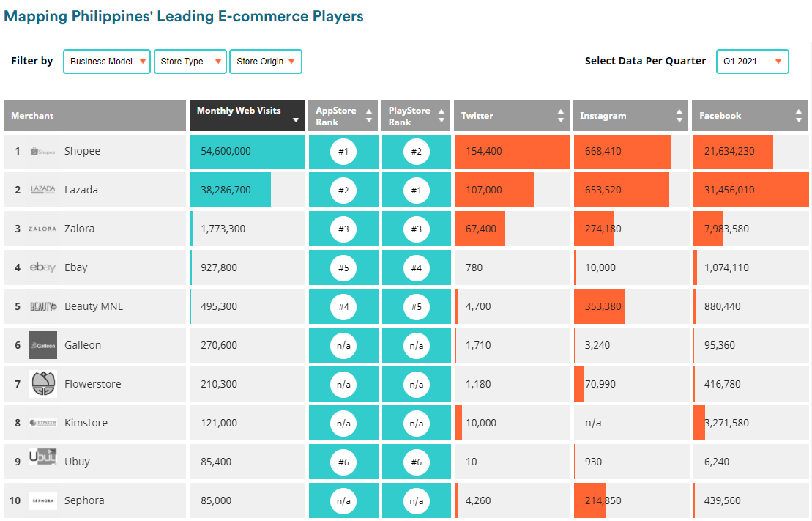Click Kimstore Facebook value 3,271,580

[726, 423]
